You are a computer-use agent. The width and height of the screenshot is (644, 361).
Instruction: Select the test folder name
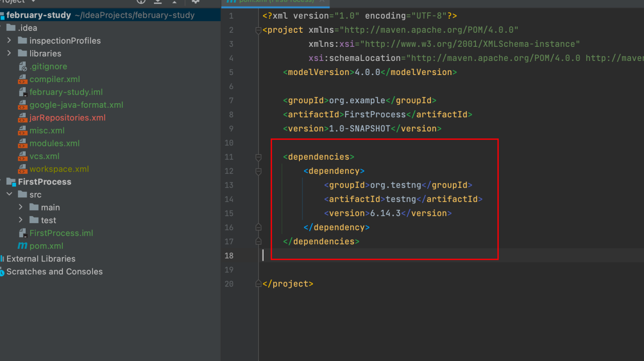(x=48, y=220)
